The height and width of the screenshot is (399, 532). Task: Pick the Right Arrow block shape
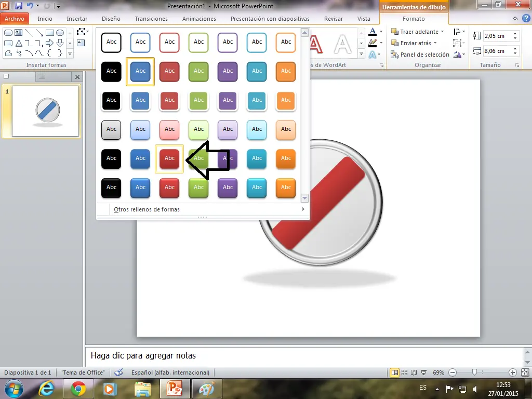click(50, 43)
